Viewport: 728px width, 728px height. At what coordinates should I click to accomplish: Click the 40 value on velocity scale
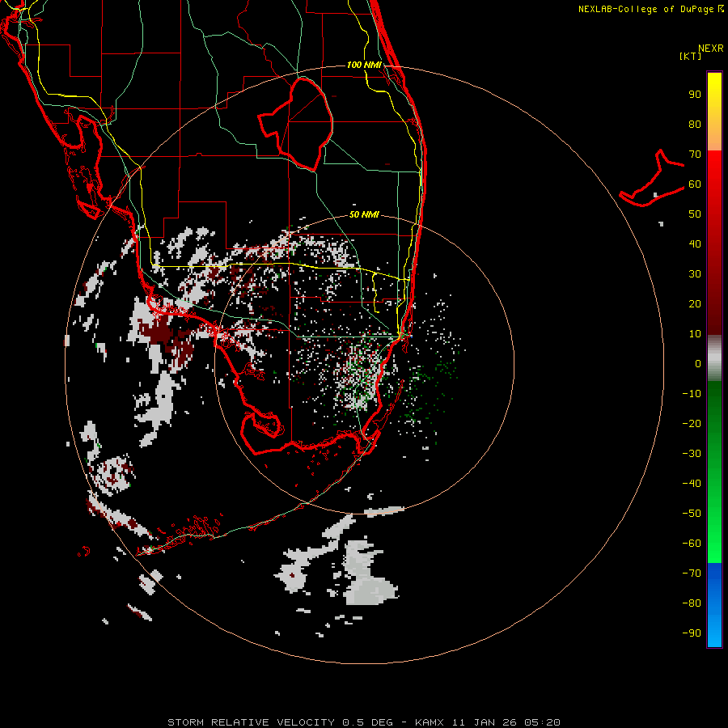tap(695, 244)
